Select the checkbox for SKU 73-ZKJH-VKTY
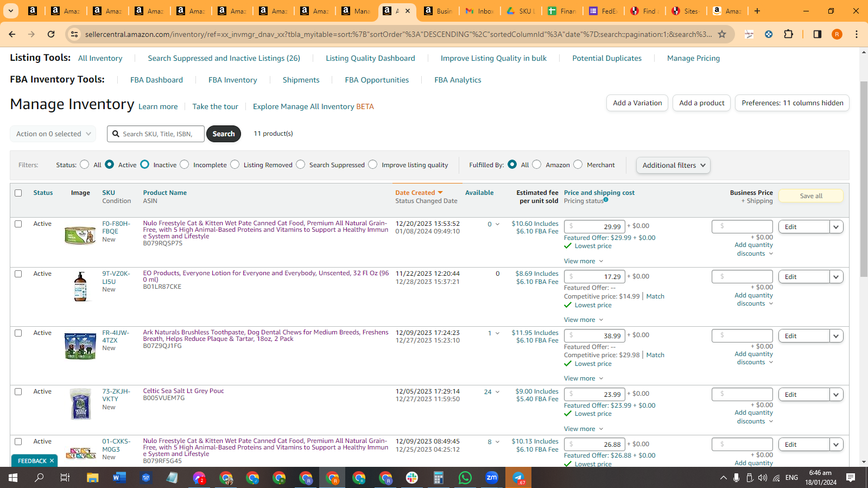 (x=18, y=391)
